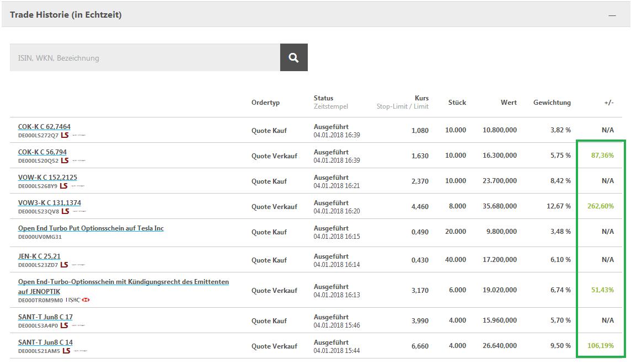This screenshot has width=631, height=364.
Task: Select timestamp 04.01.2018 16:21
Action: point(337,186)
